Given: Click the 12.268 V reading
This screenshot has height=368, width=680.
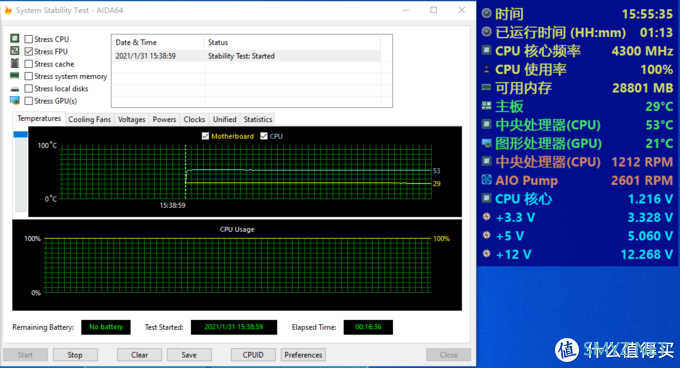Looking at the screenshot, I should (x=647, y=254).
